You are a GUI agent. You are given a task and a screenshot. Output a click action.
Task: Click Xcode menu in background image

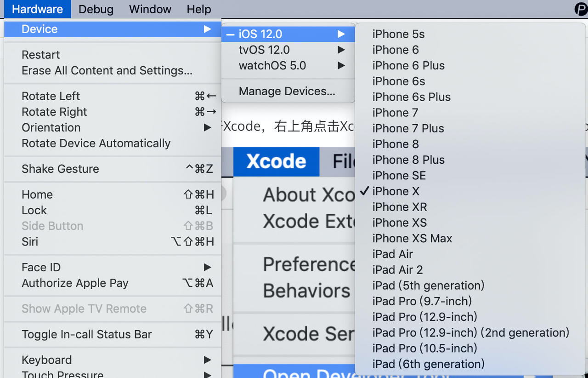coord(276,161)
